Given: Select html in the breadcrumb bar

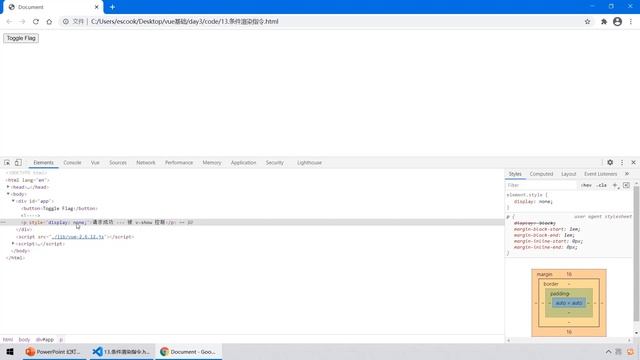Looking at the screenshot, I should pos(8,340).
